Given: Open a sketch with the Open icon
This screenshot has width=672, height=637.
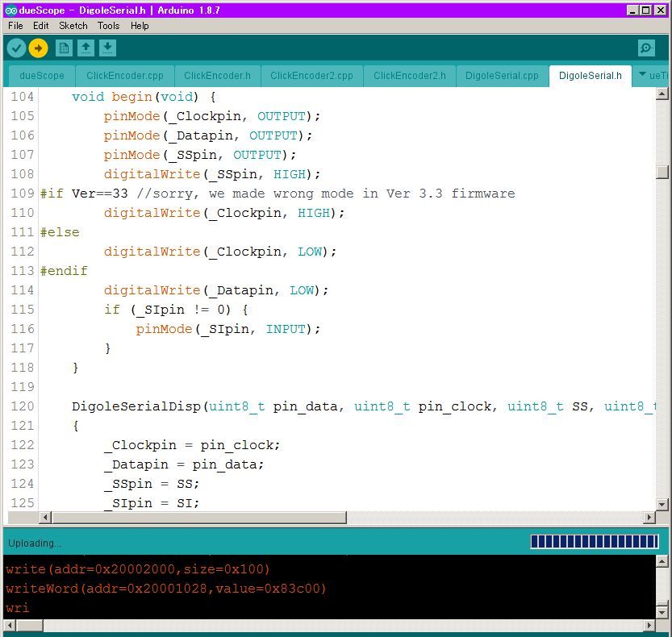Looking at the screenshot, I should [x=86, y=48].
